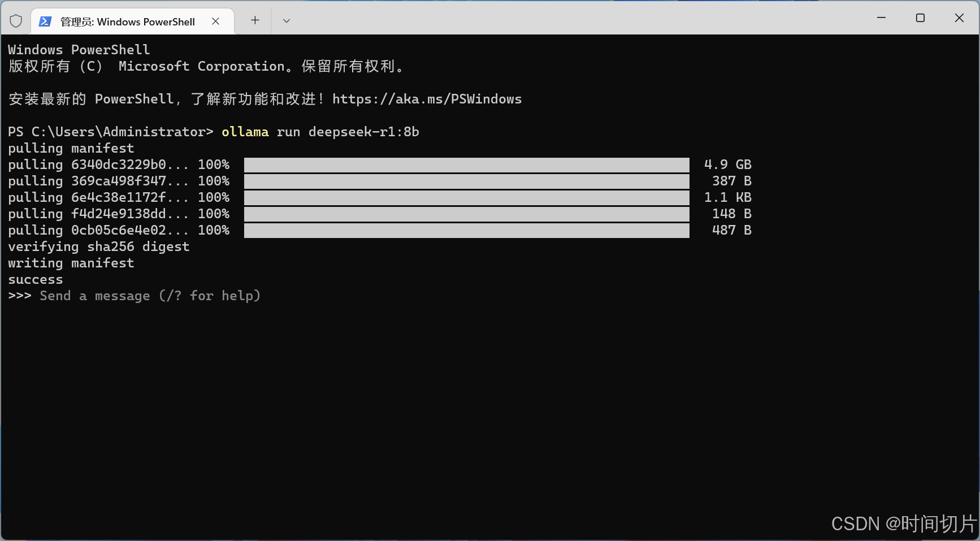The height and width of the screenshot is (541, 980).
Task: Click the 'writing manifest' line
Action: [x=71, y=263]
